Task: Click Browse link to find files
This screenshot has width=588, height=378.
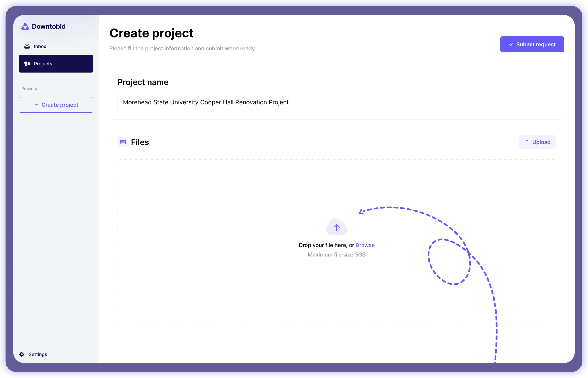Action: click(365, 245)
